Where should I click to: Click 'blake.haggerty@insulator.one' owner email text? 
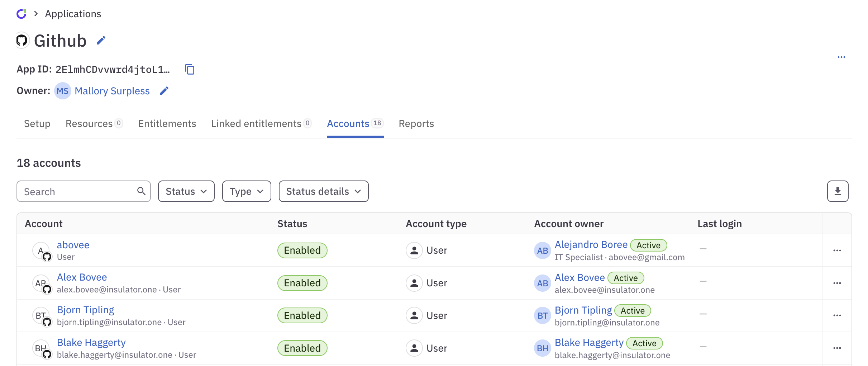pos(612,355)
